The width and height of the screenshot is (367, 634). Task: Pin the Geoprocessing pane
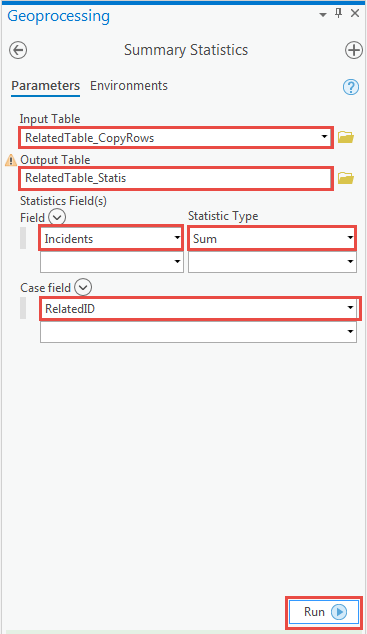click(x=339, y=13)
